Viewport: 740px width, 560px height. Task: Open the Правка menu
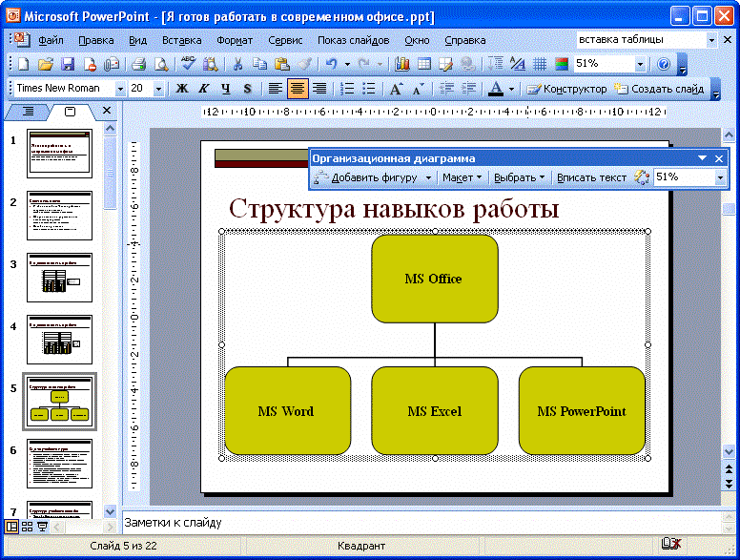[x=96, y=41]
